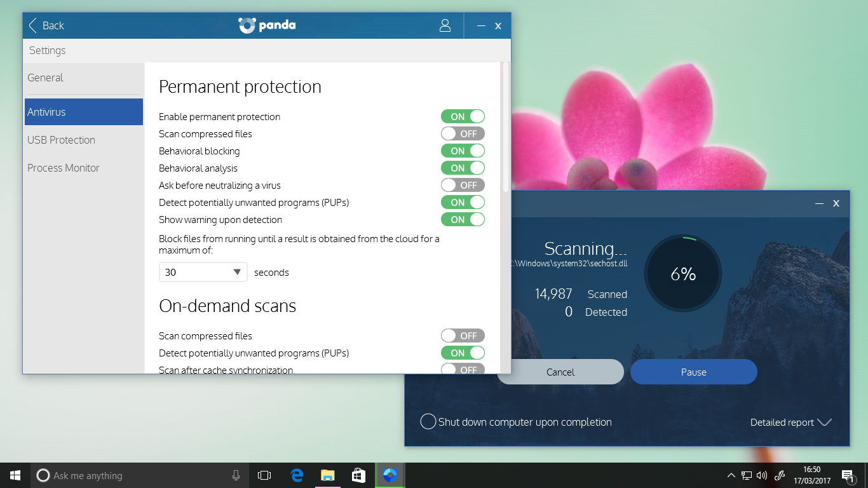
Task: Enable Ask before neutralizing a virus
Action: click(x=463, y=185)
